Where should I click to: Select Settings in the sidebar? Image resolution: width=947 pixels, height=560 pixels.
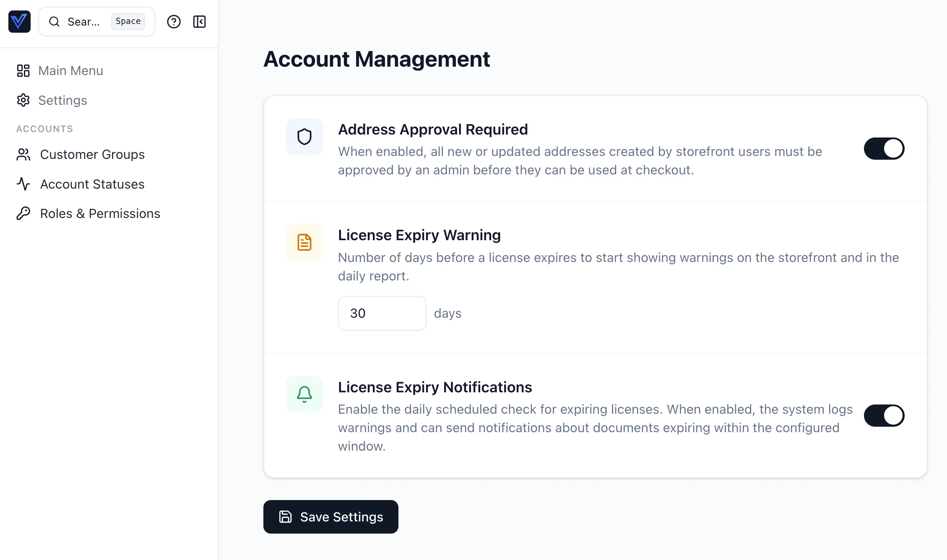[62, 100]
